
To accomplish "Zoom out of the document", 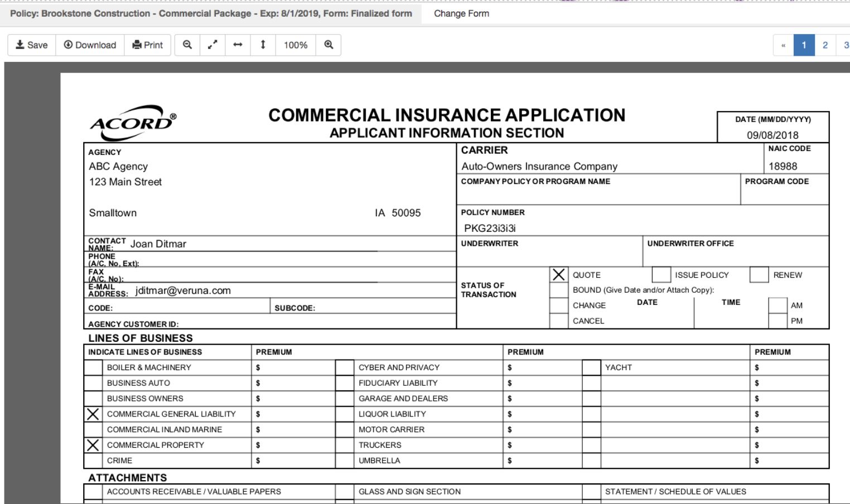I will tap(187, 45).
